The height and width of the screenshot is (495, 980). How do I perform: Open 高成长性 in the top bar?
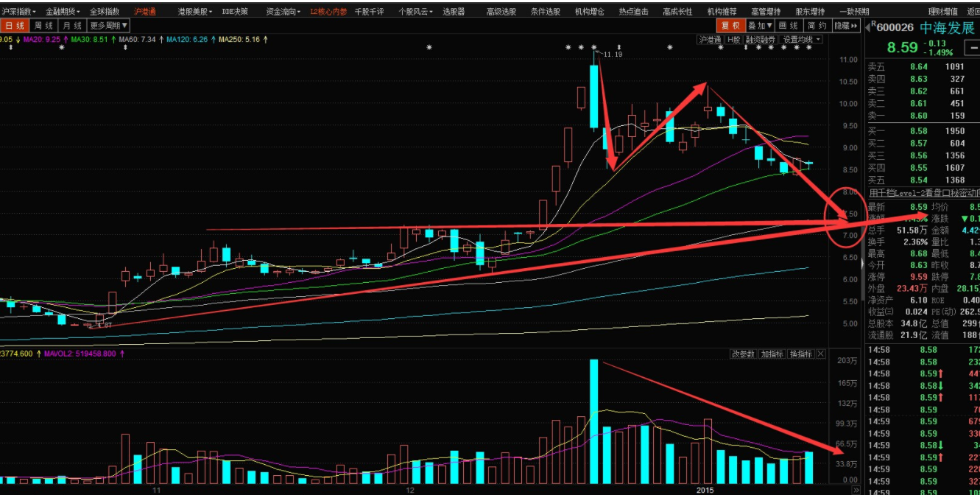click(x=678, y=12)
